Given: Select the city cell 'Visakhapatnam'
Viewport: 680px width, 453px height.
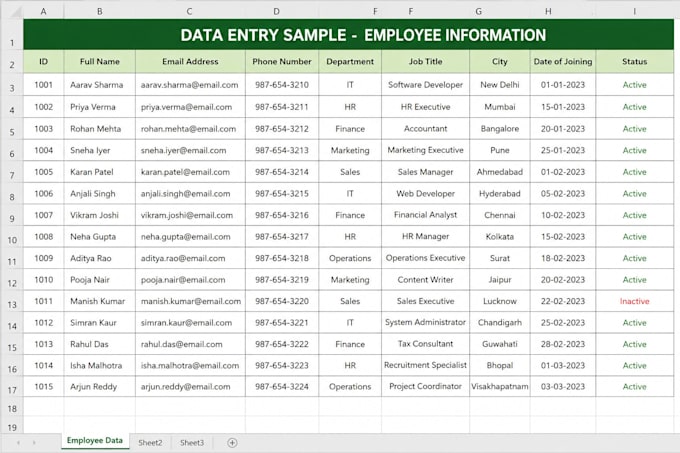Looking at the screenshot, I should (500, 386).
